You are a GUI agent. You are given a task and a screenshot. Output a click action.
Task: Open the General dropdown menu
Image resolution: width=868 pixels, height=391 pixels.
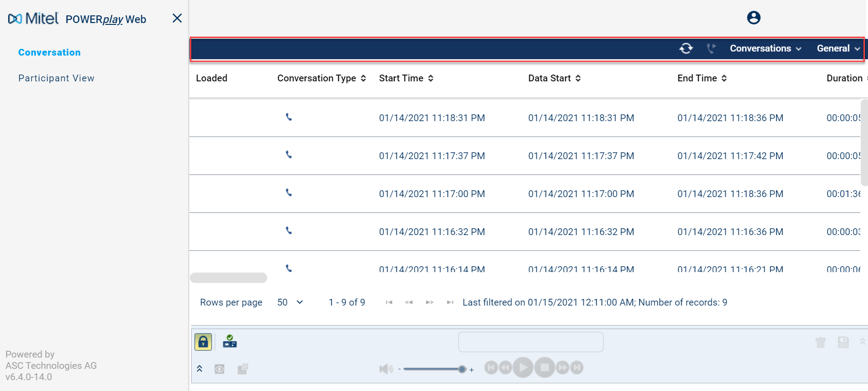(838, 48)
